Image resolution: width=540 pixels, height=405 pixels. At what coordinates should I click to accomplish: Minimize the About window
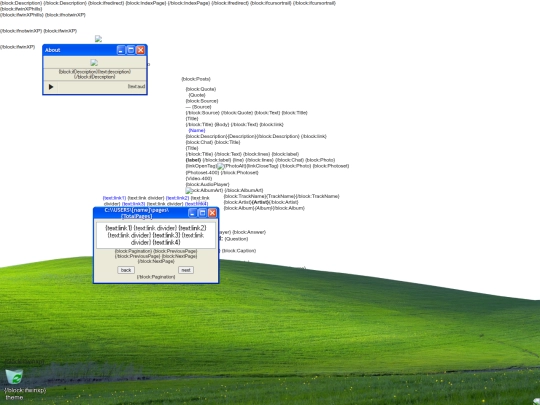(121, 50)
